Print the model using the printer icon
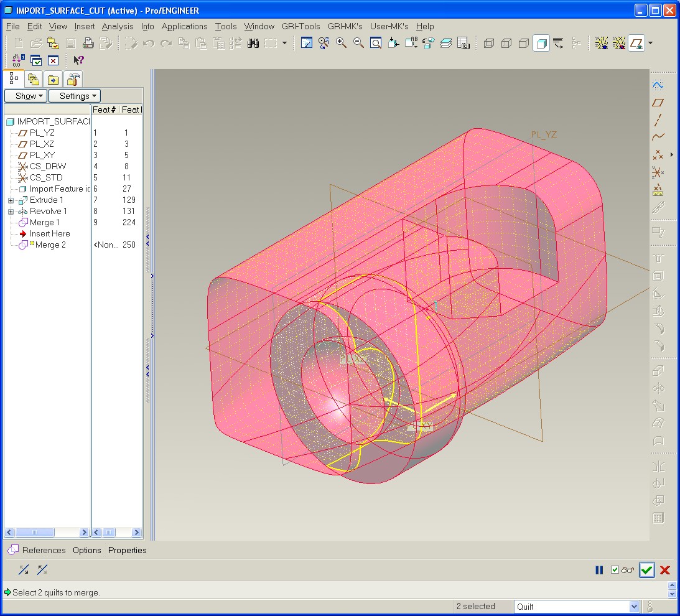The height and width of the screenshot is (616, 680). (88, 43)
